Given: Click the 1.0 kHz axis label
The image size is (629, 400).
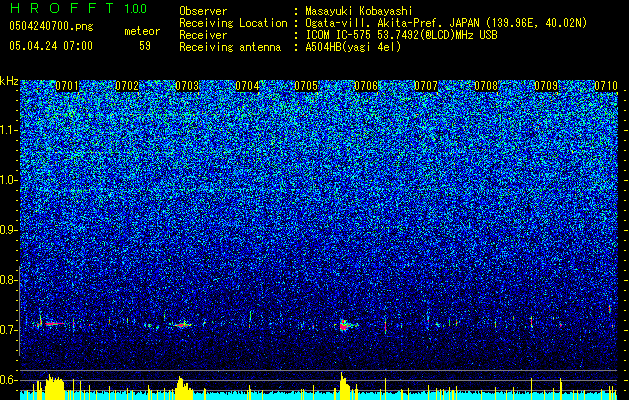Looking at the screenshot, I should tap(8, 180).
